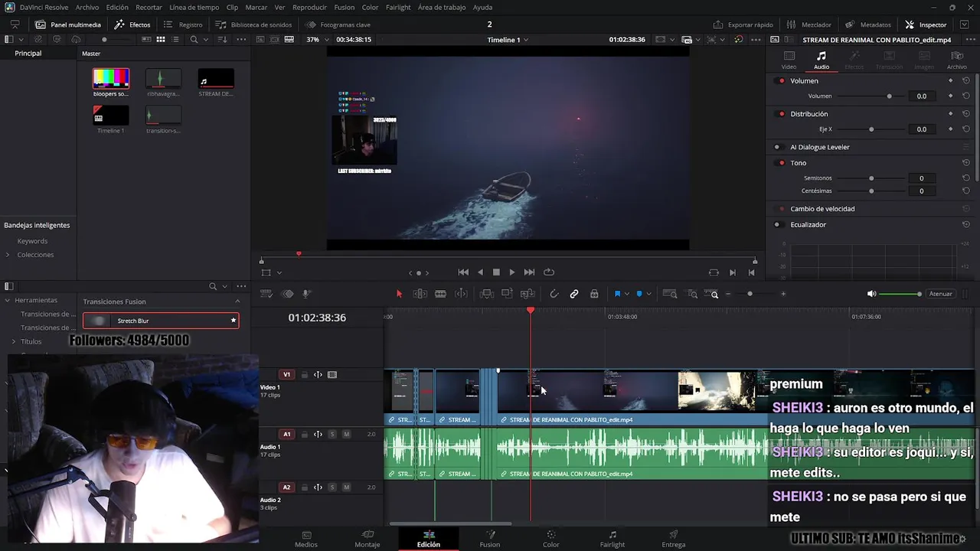Open the Fotogramas clave keyframes panel
The width and height of the screenshot is (980, 551).
pyautogui.click(x=338, y=24)
